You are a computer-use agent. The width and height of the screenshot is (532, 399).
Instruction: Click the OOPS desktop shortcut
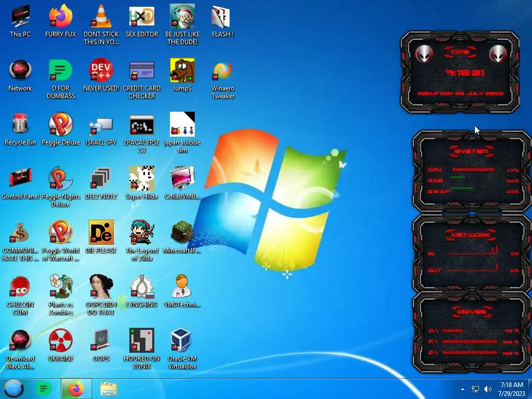pyautogui.click(x=101, y=341)
